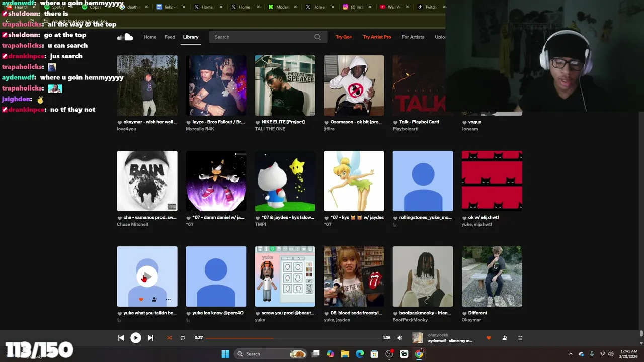Open the yuke ion know @perc40 cover
Viewport: 644px width, 362px height.
(x=216, y=277)
